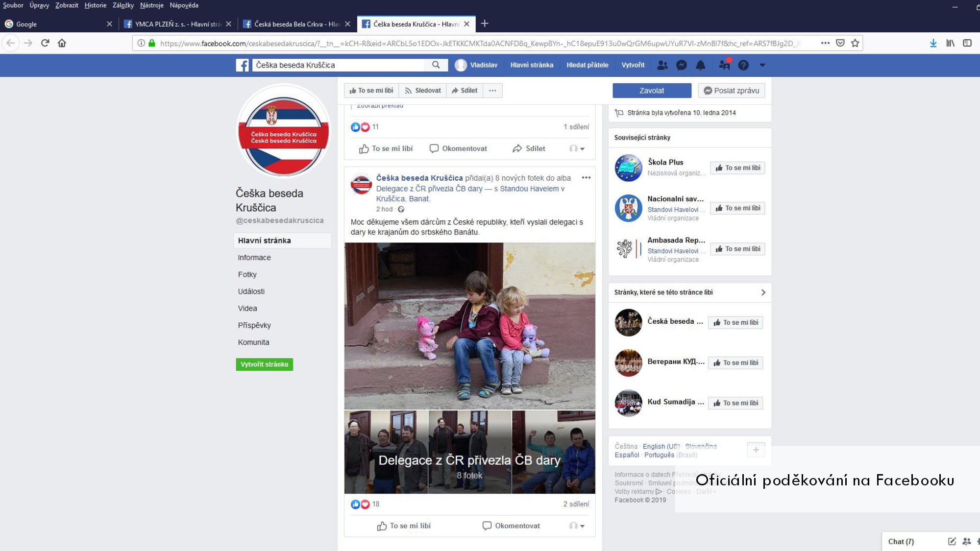The width and height of the screenshot is (980, 551).
Task: Expand the account dropdown arrow in header
Action: (x=762, y=65)
